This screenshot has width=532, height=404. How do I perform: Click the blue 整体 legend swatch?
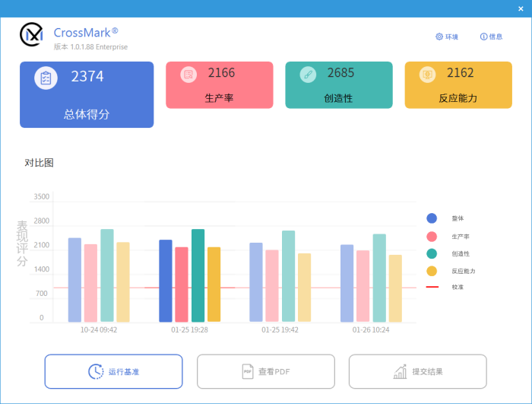pyautogui.click(x=432, y=218)
